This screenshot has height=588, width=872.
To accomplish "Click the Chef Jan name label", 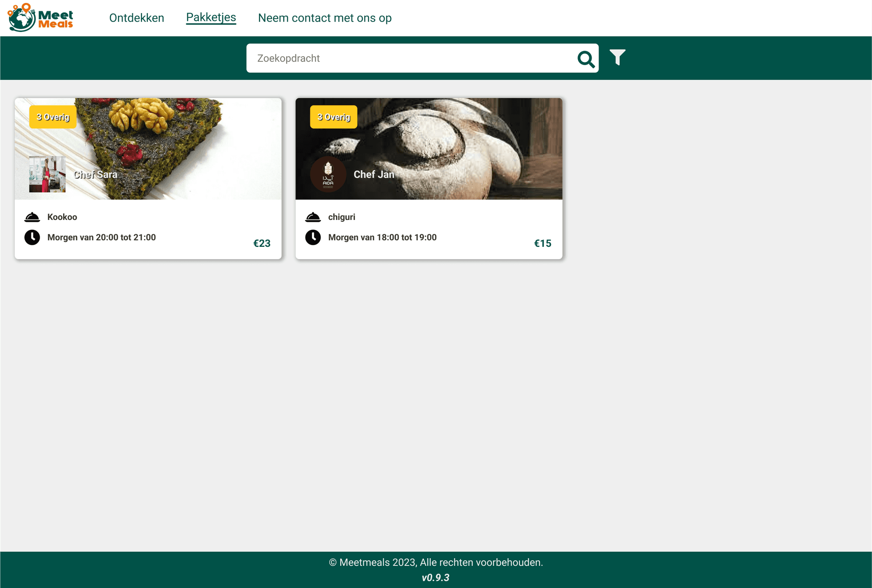I will point(374,174).
